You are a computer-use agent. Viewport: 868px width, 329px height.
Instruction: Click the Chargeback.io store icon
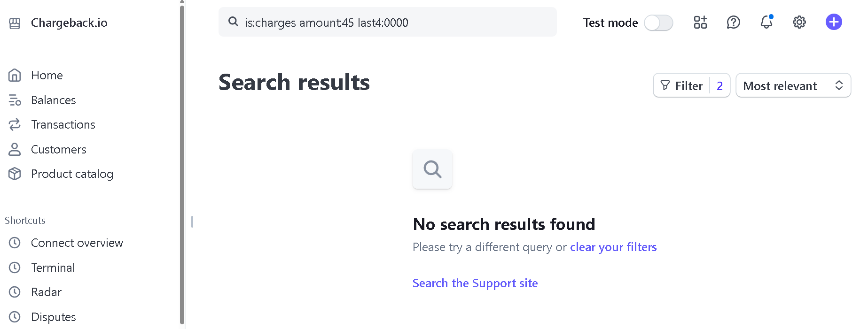(15, 23)
